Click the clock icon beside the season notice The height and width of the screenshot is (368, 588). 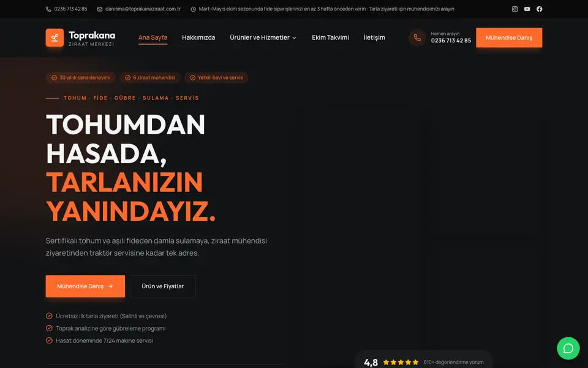193,9
